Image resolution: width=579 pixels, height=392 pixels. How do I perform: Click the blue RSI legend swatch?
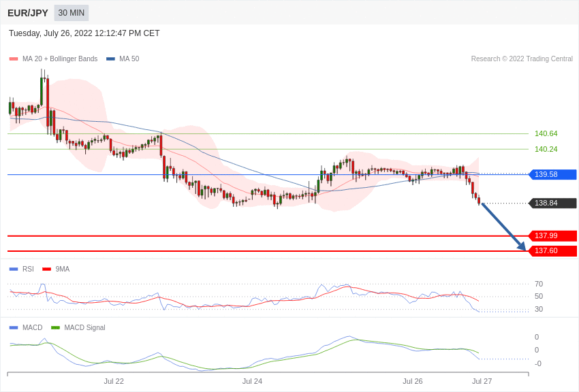pyautogui.click(x=14, y=269)
